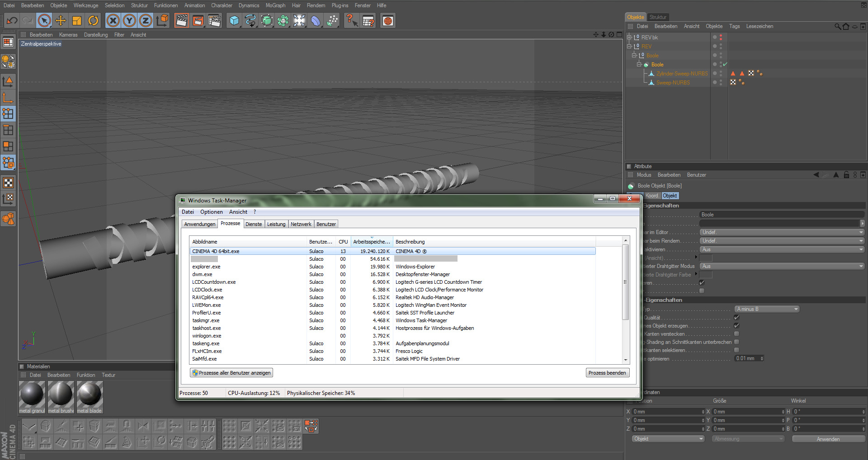Image resolution: width=868 pixels, height=460 pixels.
Task: Open the MoGraph menu
Action: [x=275, y=5]
